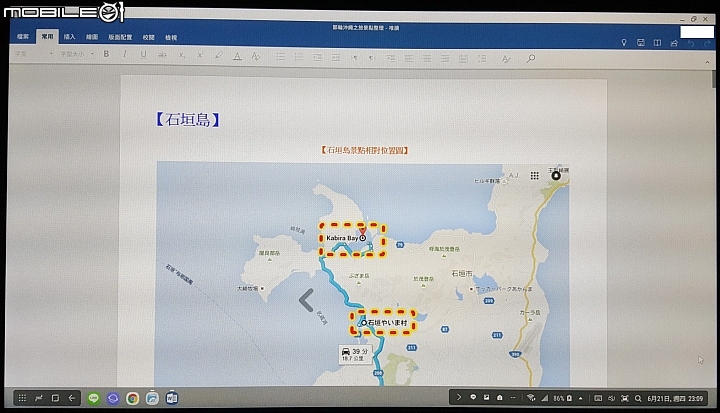
Task: Open reading view with the book icon
Action: pos(658,43)
